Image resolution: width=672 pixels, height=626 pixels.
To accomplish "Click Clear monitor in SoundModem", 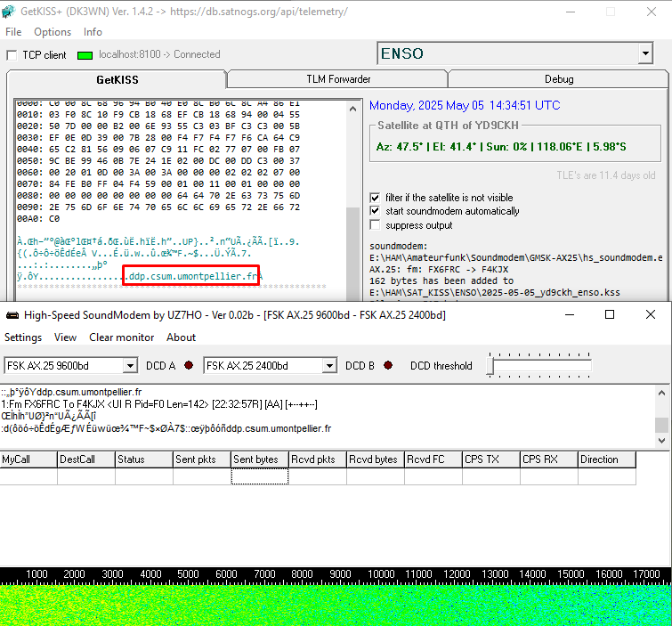I will (x=121, y=337).
